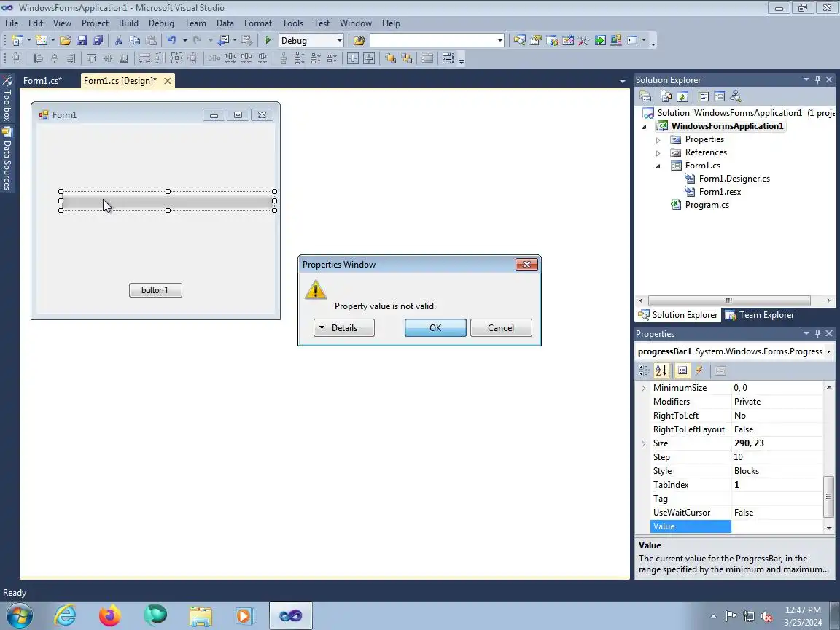The width and height of the screenshot is (840, 630).
Task: Click the Undo arrow icon
Action: click(x=171, y=40)
